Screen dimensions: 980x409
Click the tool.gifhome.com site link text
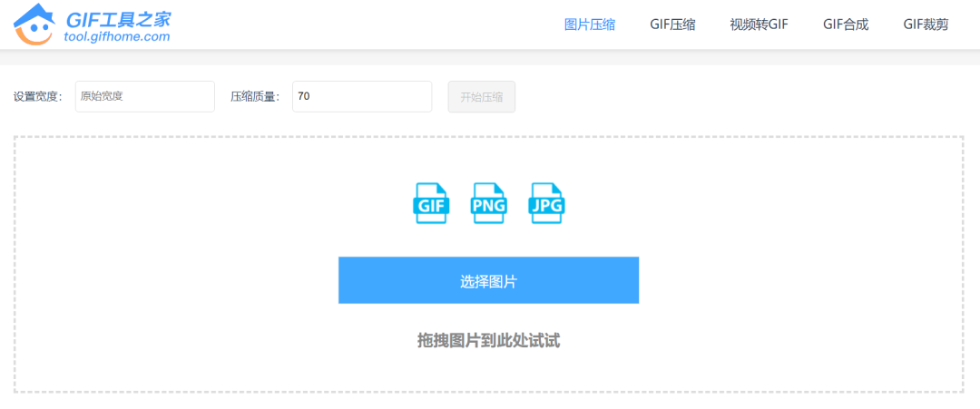117,37
